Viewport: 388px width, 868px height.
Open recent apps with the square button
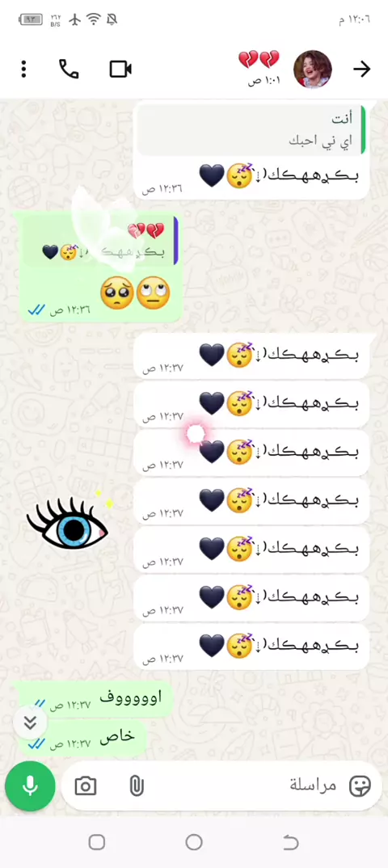[x=97, y=842]
